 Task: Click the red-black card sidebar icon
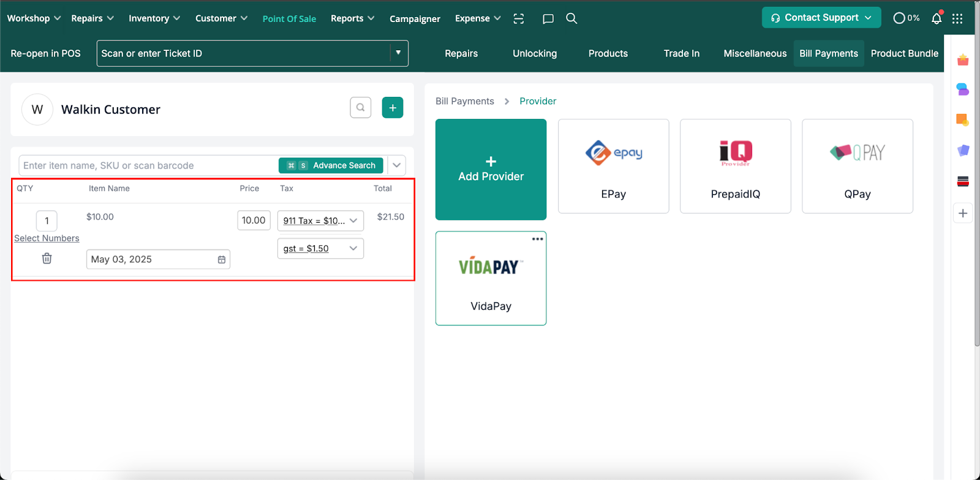click(x=963, y=181)
